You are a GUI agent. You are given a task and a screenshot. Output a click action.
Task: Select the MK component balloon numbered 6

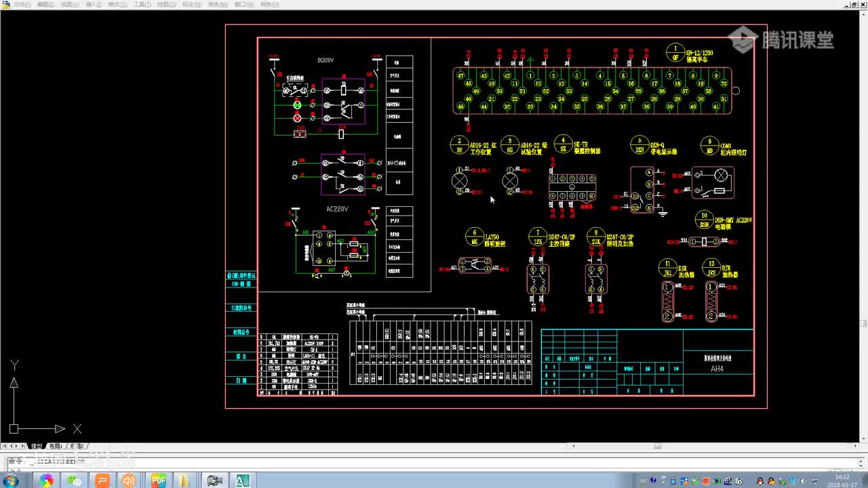(474, 237)
